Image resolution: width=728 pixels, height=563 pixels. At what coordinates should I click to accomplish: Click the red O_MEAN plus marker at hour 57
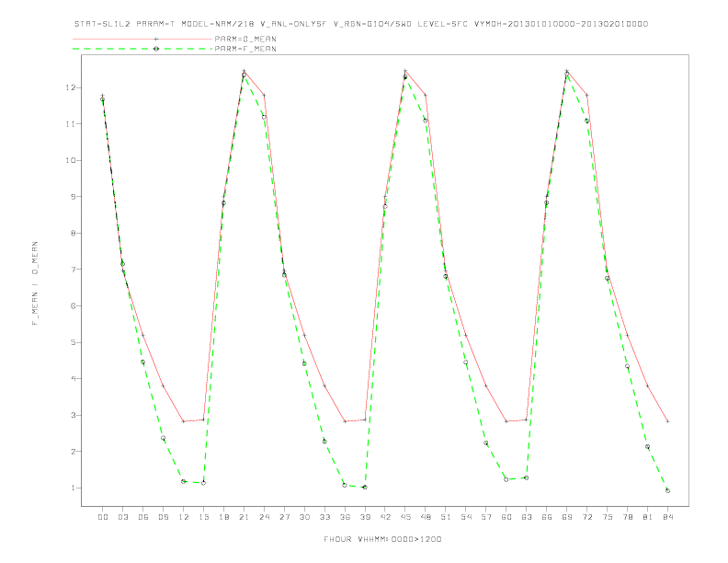[x=486, y=386]
